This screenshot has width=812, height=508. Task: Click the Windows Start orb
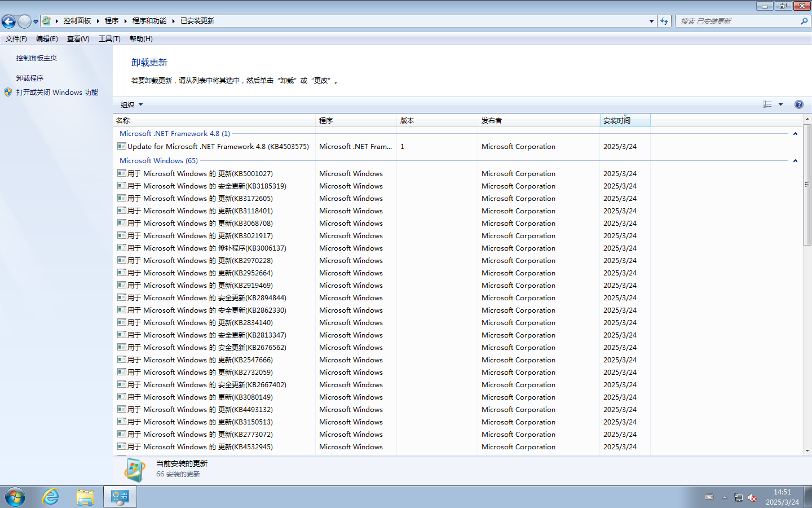(x=15, y=497)
